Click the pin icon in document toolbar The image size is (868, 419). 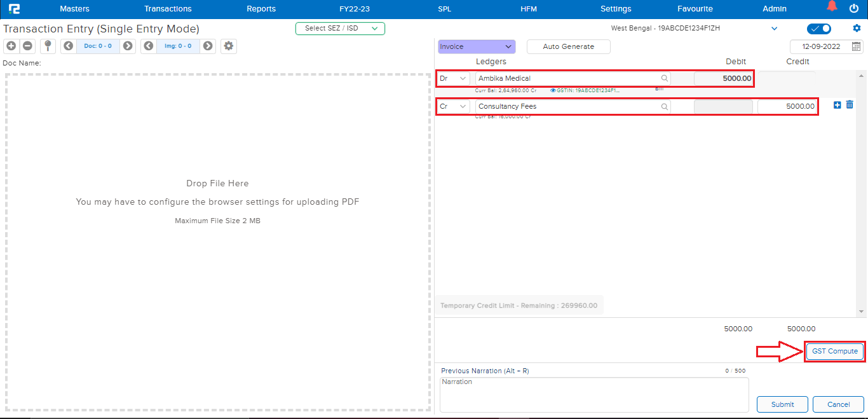tap(48, 46)
